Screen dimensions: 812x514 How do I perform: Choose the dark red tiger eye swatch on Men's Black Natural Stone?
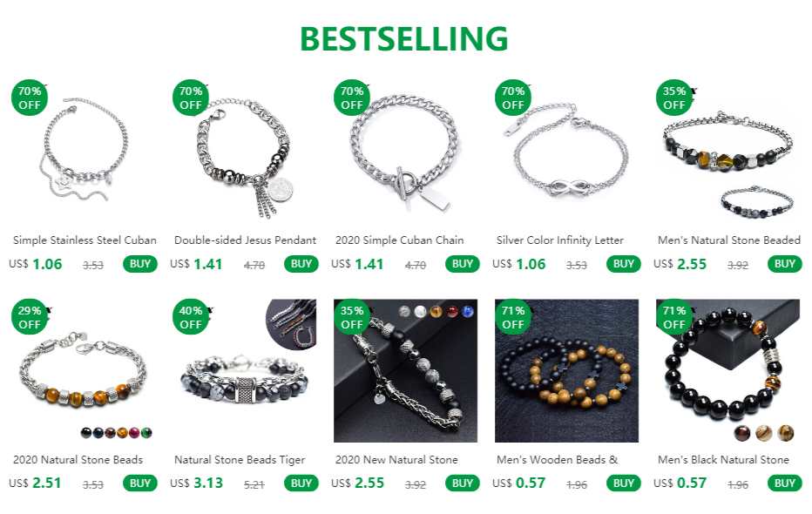[742, 433]
